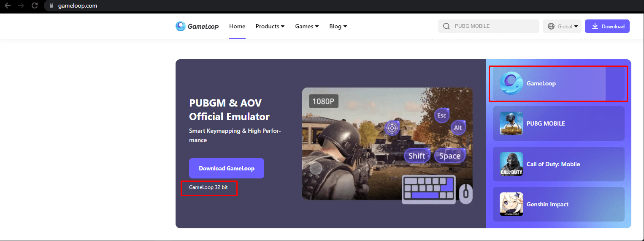The image size is (644, 241).
Task: Open the GameLoop 32 bit link
Action: click(208, 187)
